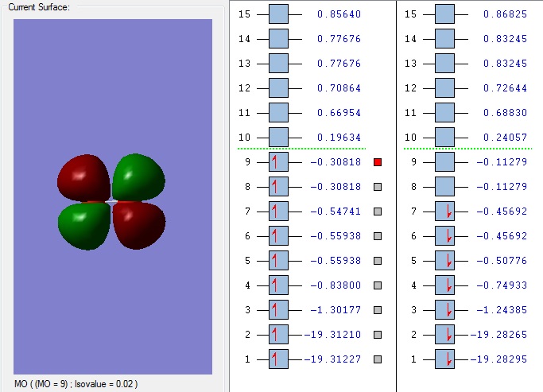The width and height of the screenshot is (543, 392).
Task: Toggle surface marker for alpha MO 2
Action: click(378, 335)
